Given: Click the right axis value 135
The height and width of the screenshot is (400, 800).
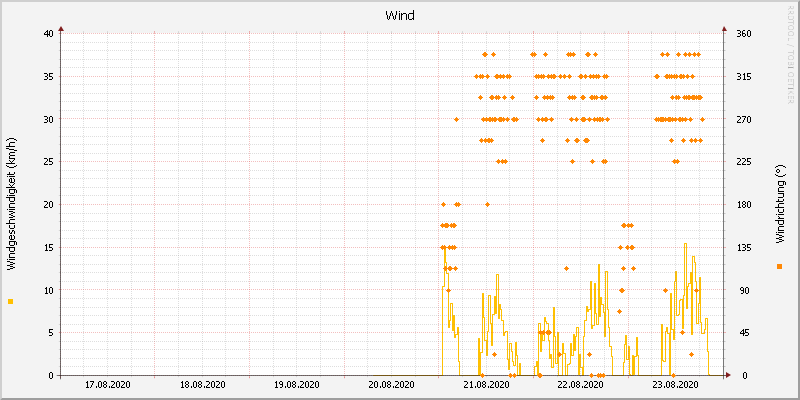Looking at the screenshot, I should click(x=742, y=247).
